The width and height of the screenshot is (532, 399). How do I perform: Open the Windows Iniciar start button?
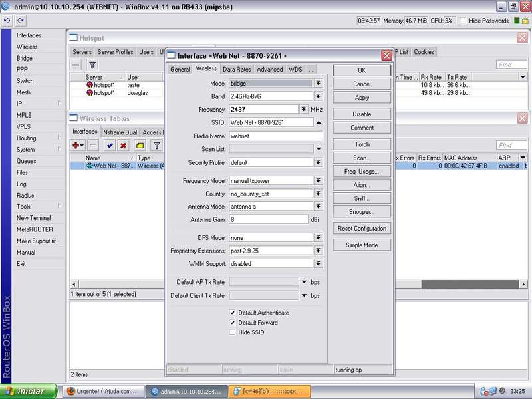29,392
